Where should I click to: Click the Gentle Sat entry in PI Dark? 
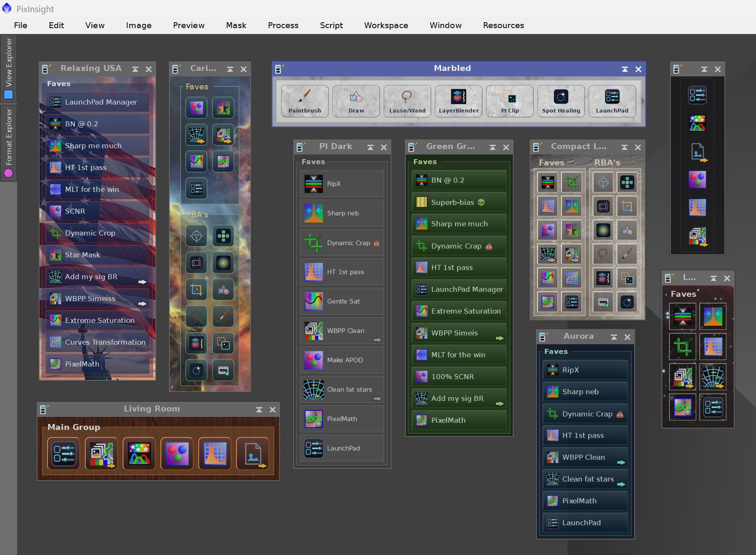click(x=342, y=301)
